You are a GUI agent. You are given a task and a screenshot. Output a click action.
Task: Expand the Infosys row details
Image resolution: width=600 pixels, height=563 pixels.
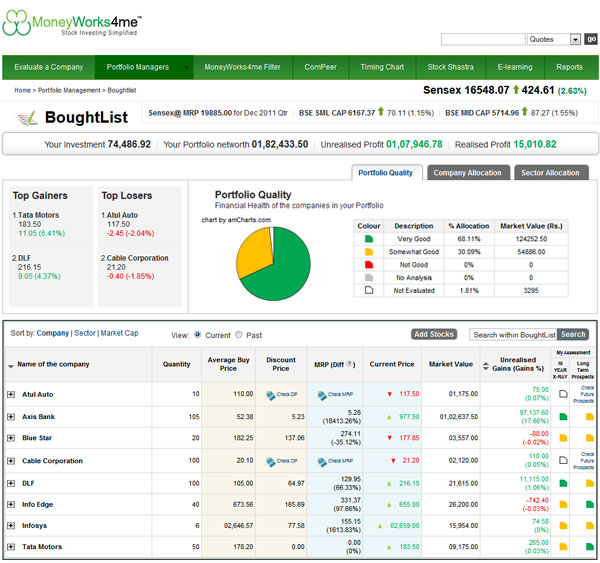(x=11, y=525)
